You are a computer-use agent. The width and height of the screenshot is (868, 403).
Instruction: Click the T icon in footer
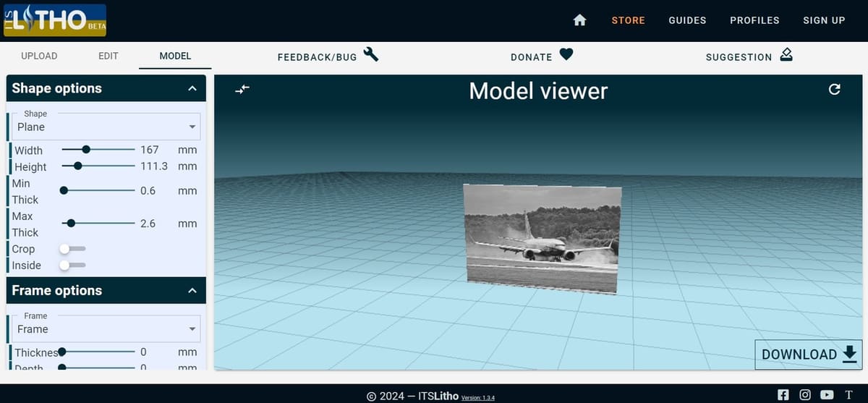tap(848, 394)
